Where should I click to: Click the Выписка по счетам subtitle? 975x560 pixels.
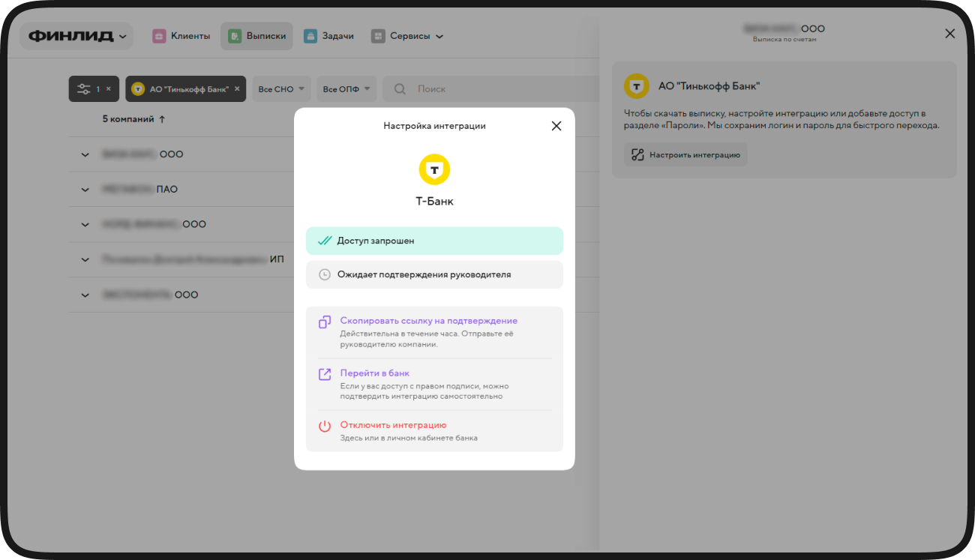coord(784,40)
